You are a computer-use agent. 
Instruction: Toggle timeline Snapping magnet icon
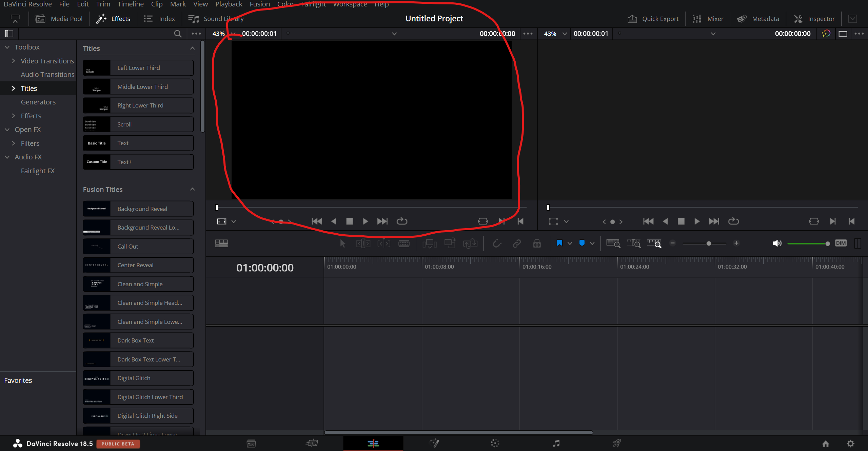click(x=497, y=243)
